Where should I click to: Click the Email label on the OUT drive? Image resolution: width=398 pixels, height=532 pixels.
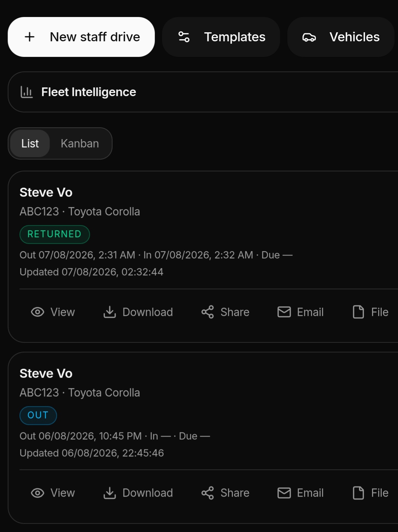click(x=310, y=493)
